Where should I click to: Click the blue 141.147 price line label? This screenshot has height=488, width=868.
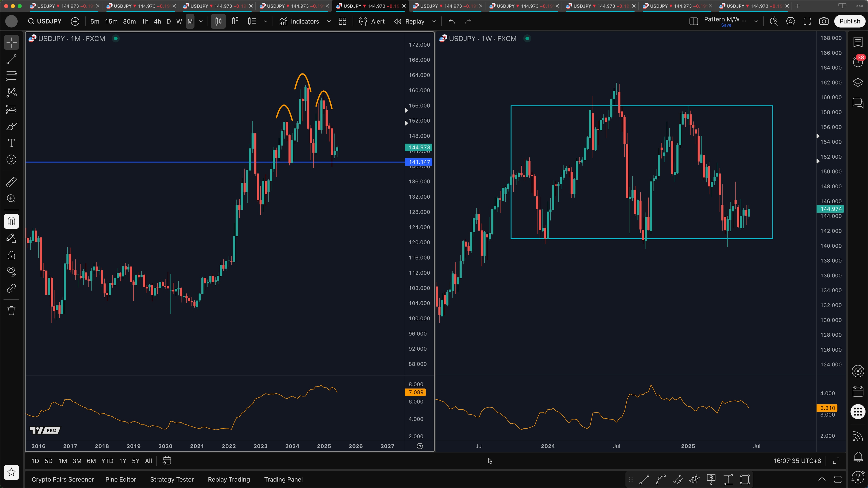coord(419,162)
